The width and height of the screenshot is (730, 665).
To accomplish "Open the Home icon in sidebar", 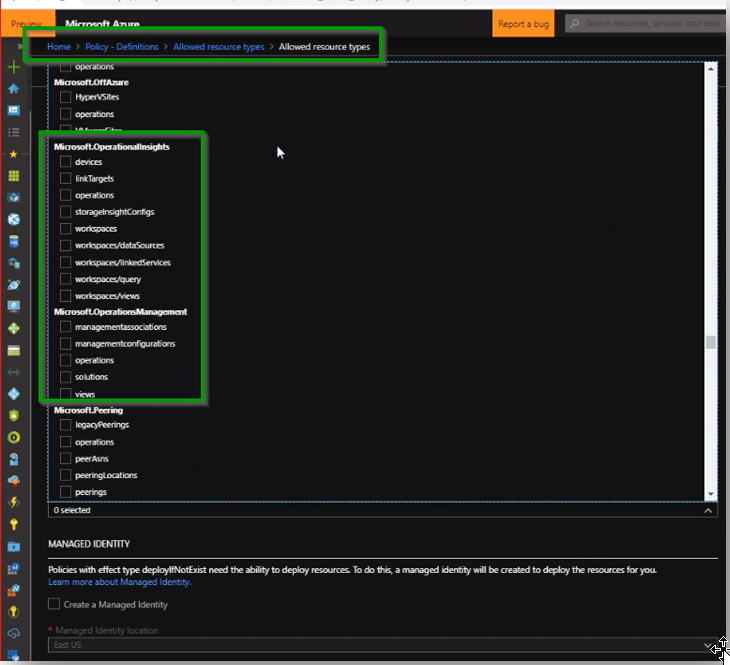I will (14, 88).
